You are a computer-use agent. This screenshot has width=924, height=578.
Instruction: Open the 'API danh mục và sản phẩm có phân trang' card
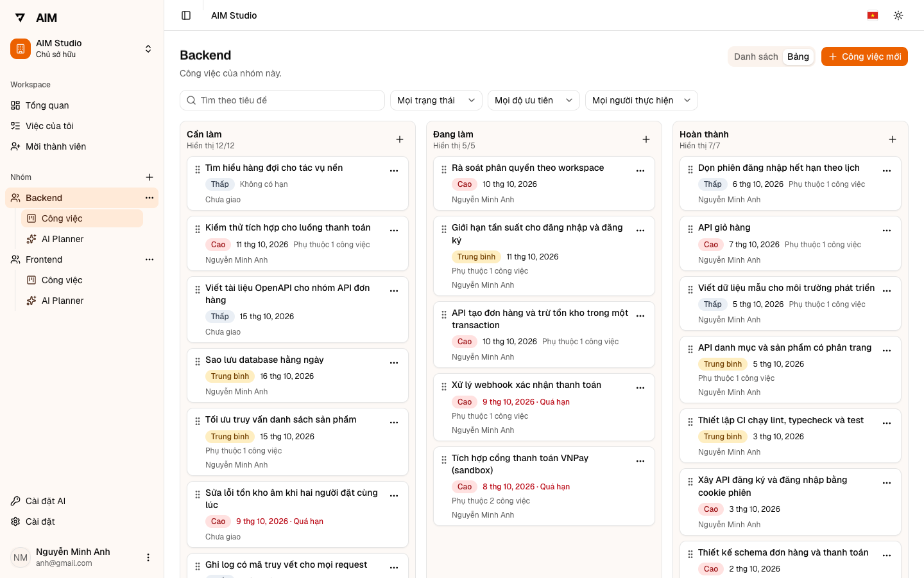[x=791, y=370]
